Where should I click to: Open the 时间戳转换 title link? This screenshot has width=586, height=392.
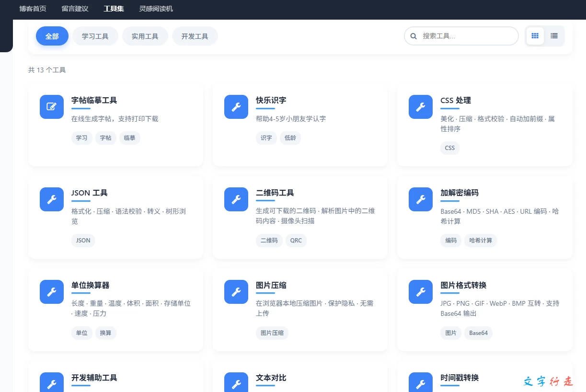coord(460,378)
